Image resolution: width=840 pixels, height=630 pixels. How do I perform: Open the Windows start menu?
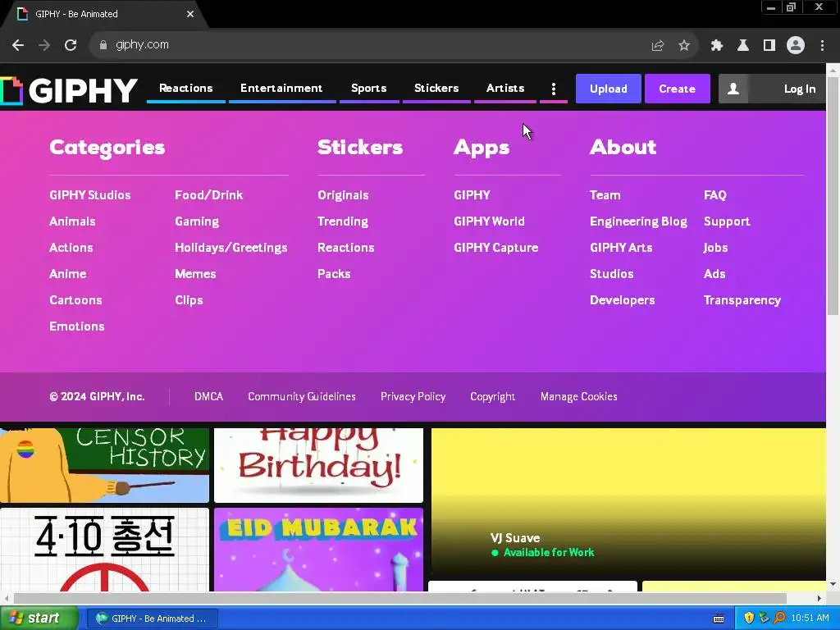point(39,619)
